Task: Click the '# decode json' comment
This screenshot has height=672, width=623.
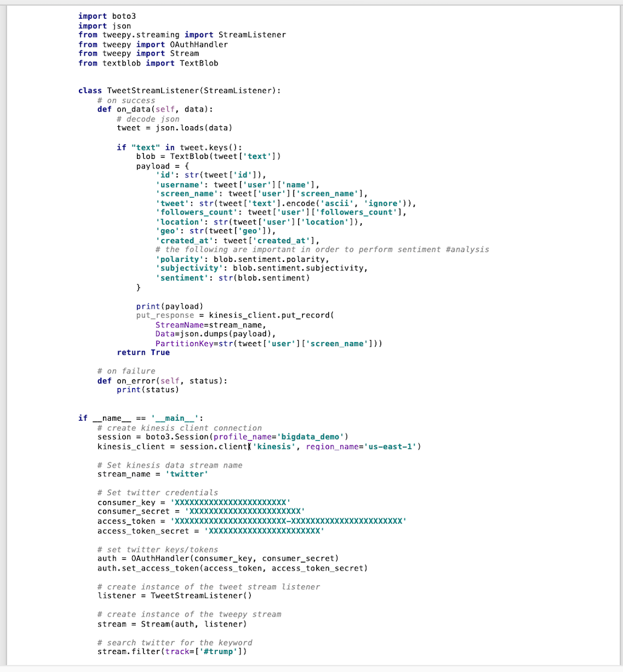Action: 148,119
